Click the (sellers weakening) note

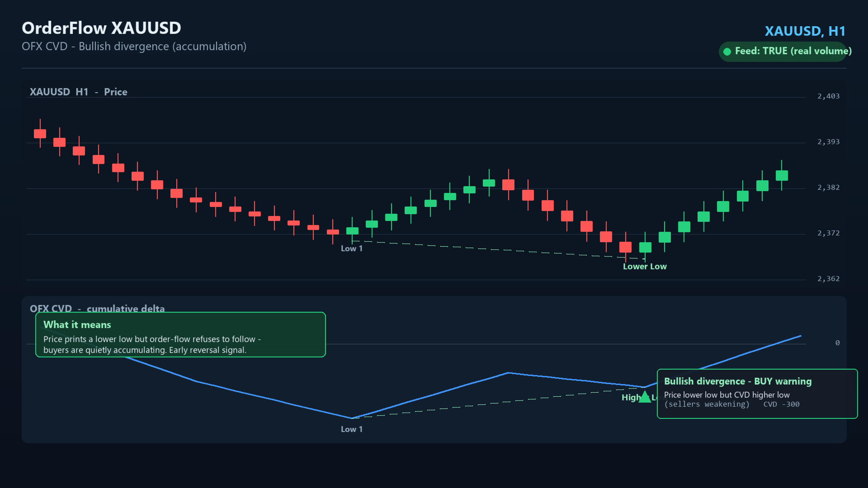tap(707, 404)
